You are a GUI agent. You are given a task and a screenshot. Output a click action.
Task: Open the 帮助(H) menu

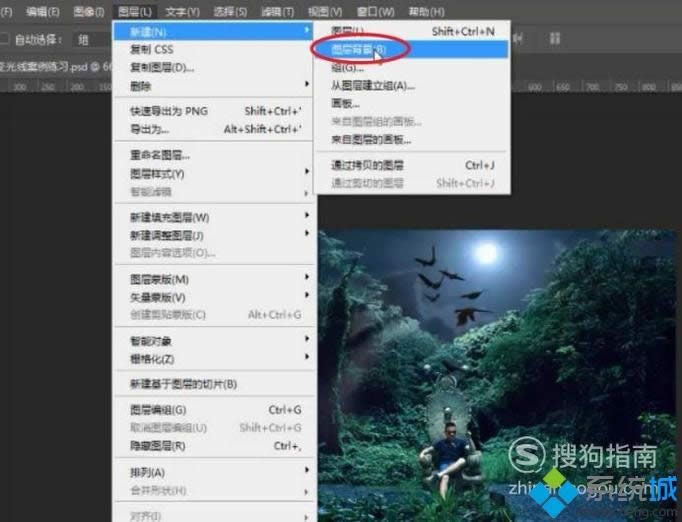click(426, 12)
